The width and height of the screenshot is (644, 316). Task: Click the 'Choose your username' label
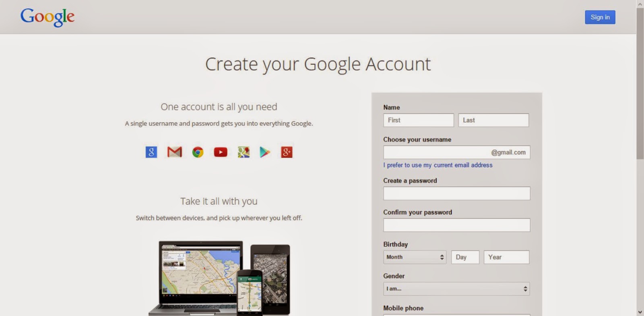(x=417, y=139)
